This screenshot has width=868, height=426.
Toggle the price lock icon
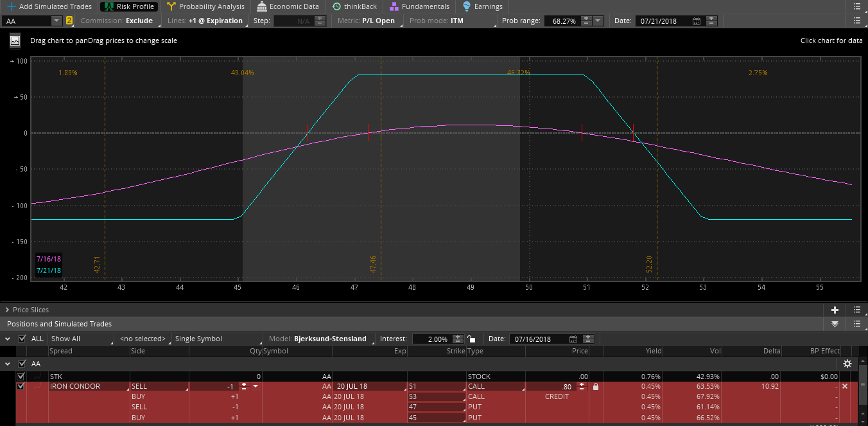(596, 387)
